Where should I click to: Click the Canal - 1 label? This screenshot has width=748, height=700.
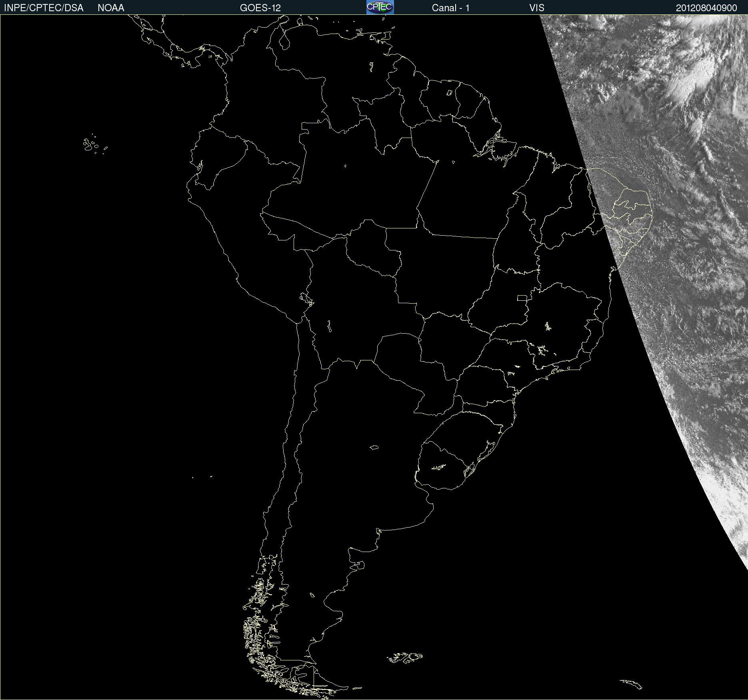click(450, 8)
